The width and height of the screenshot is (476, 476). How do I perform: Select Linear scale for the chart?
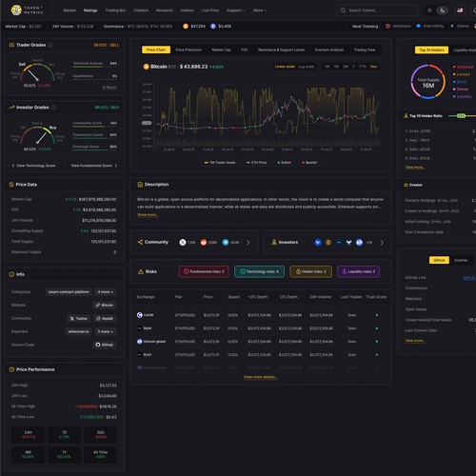[x=285, y=67]
